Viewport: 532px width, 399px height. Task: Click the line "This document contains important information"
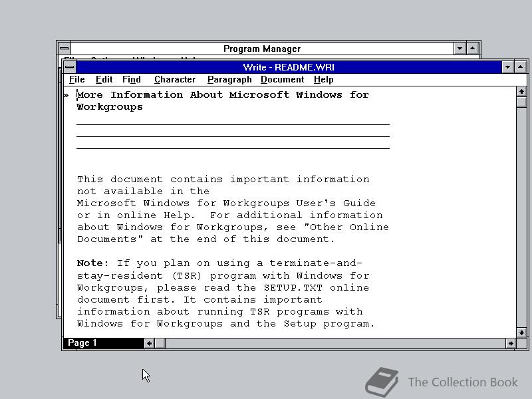pos(223,179)
